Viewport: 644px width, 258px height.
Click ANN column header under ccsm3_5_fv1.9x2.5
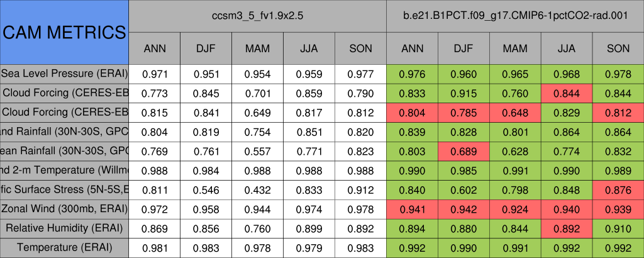click(155, 48)
